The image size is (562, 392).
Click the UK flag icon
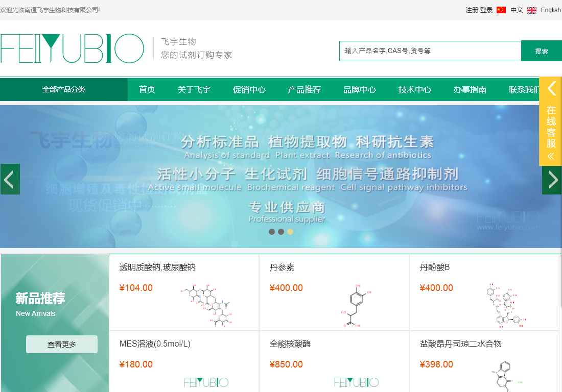[x=532, y=10]
